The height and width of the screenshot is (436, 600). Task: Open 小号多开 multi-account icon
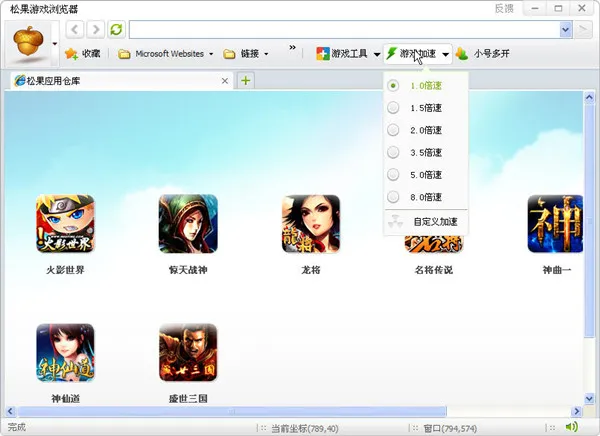[x=462, y=54]
